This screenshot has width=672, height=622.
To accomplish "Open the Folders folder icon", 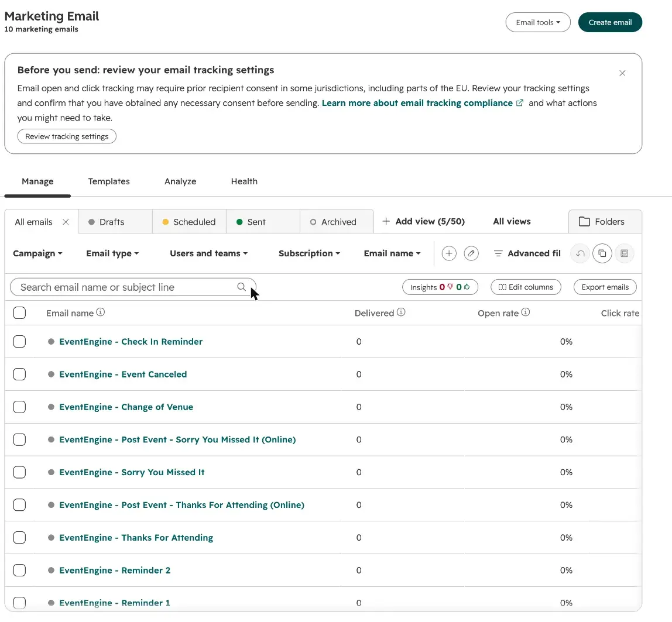I will [584, 221].
